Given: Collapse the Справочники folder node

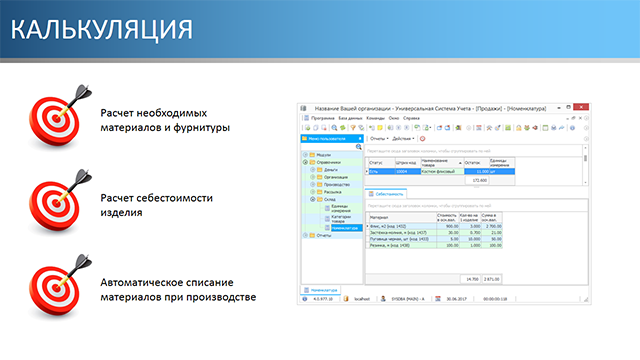Looking at the screenshot, I should coord(305,162).
